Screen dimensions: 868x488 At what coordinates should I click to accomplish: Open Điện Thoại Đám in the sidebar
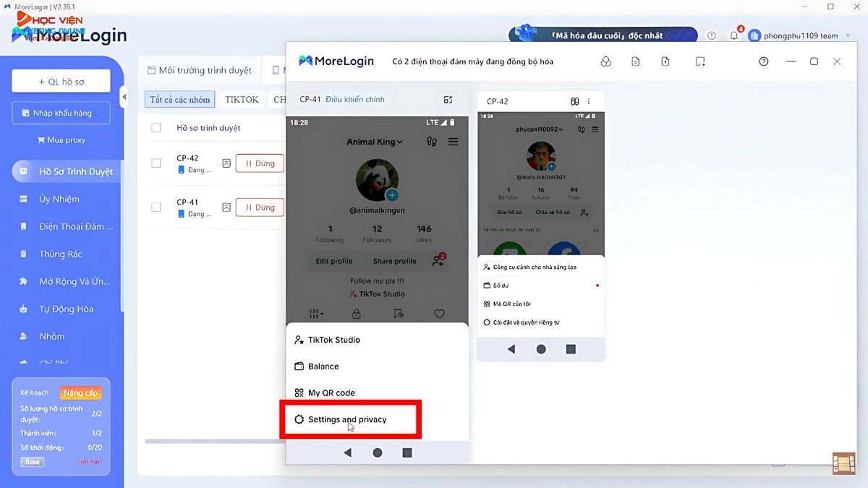(67, 226)
